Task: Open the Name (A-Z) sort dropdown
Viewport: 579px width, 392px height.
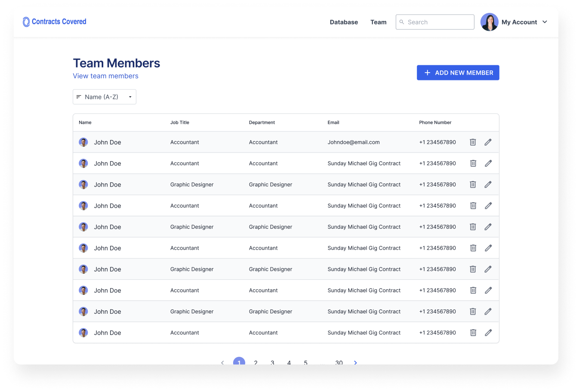Action: click(x=105, y=97)
